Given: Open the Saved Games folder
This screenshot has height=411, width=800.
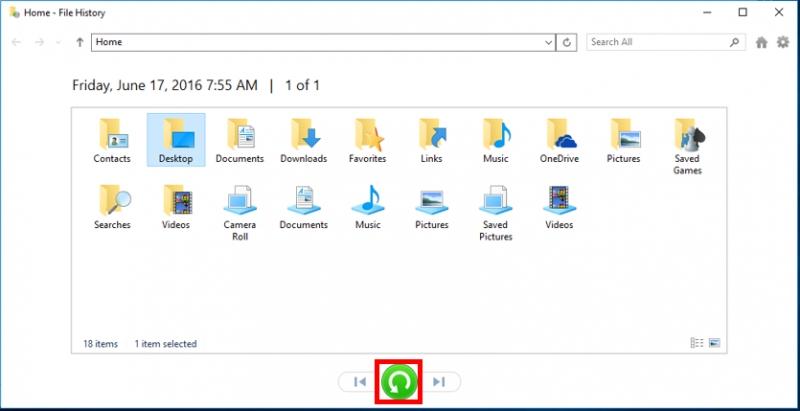Looking at the screenshot, I should pyautogui.click(x=687, y=146).
